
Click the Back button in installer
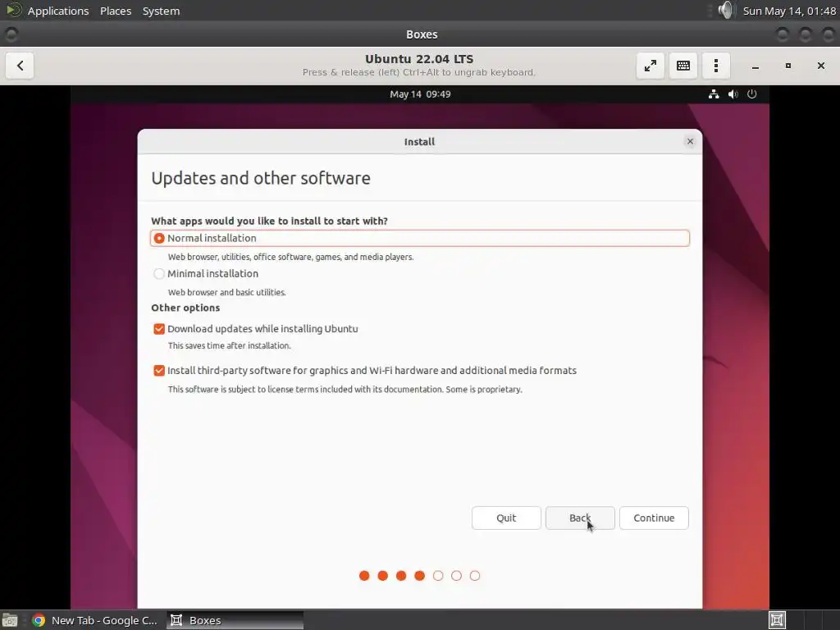click(x=580, y=518)
